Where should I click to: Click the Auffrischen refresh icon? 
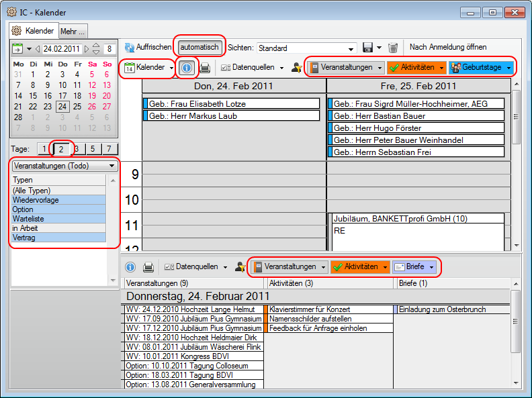pyautogui.click(x=130, y=48)
